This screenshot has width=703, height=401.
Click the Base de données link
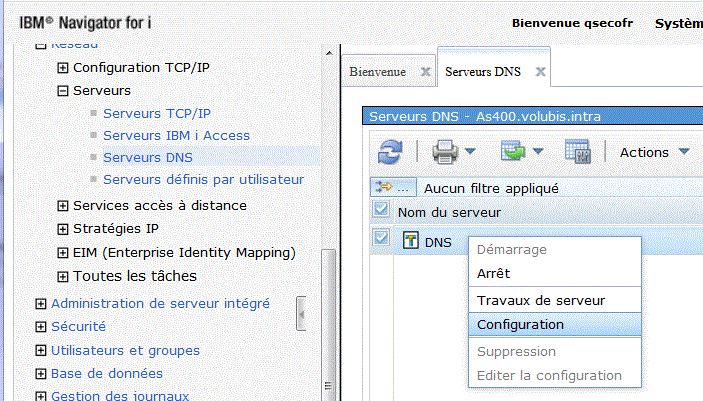click(x=107, y=374)
